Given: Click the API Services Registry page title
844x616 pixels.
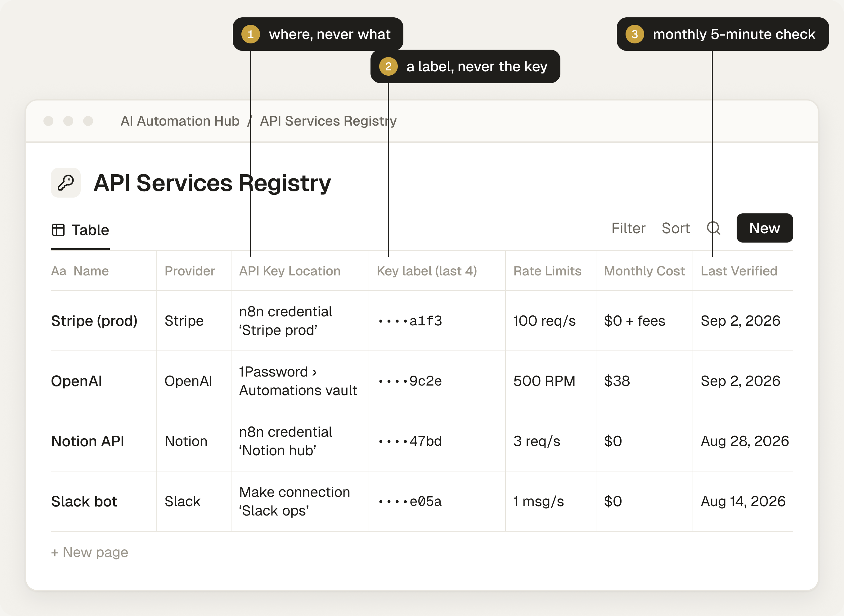Looking at the screenshot, I should click(212, 183).
